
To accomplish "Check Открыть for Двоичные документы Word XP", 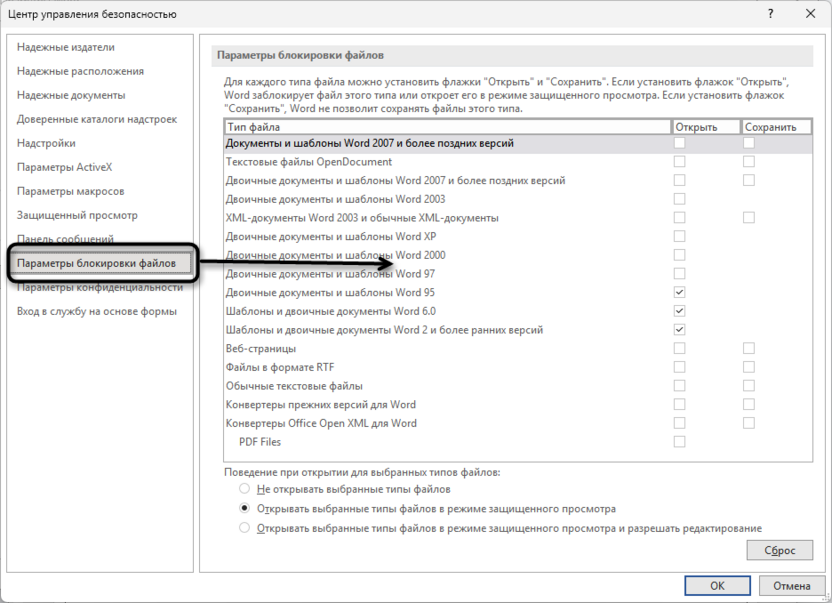I will pyautogui.click(x=679, y=236).
